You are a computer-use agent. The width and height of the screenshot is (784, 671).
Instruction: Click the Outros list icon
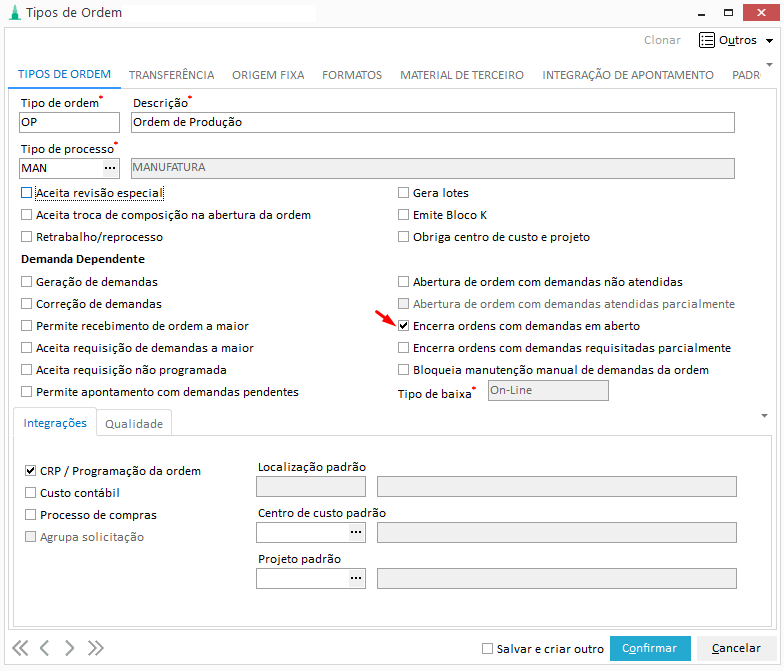pyautogui.click(x=706, y=40)
